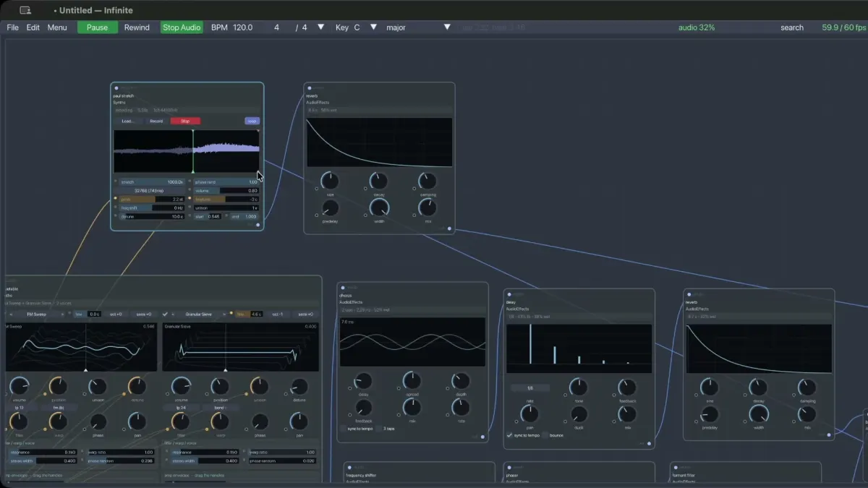Open the File menu
This screenshot has height=488, width=868.
(x=12, y=27)
